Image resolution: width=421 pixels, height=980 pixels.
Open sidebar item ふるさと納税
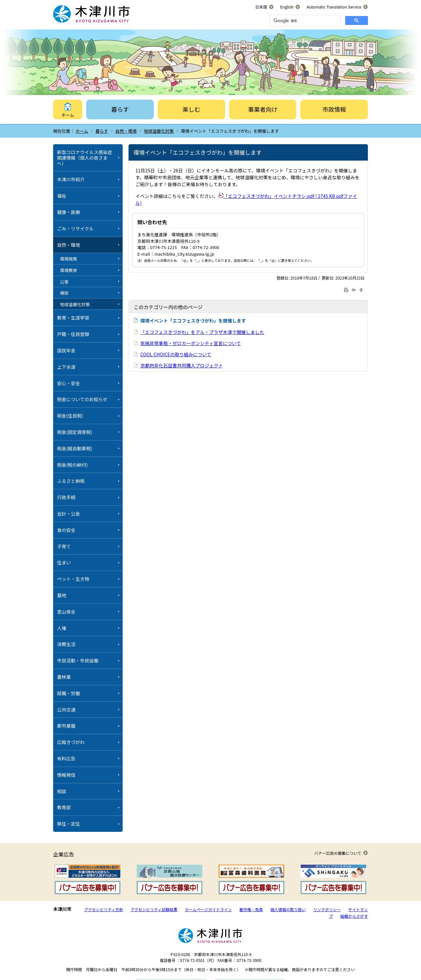(88, 481)
